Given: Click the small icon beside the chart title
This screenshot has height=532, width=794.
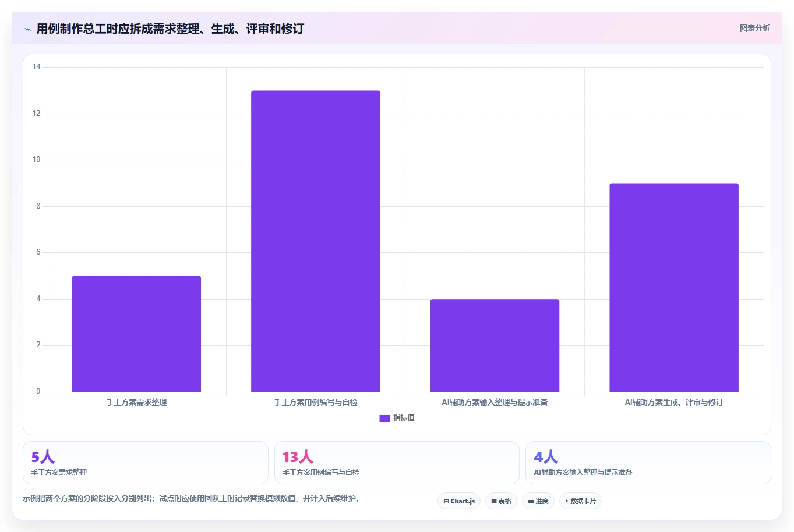Looking at the screenshot, I should (x=27, y=29).
